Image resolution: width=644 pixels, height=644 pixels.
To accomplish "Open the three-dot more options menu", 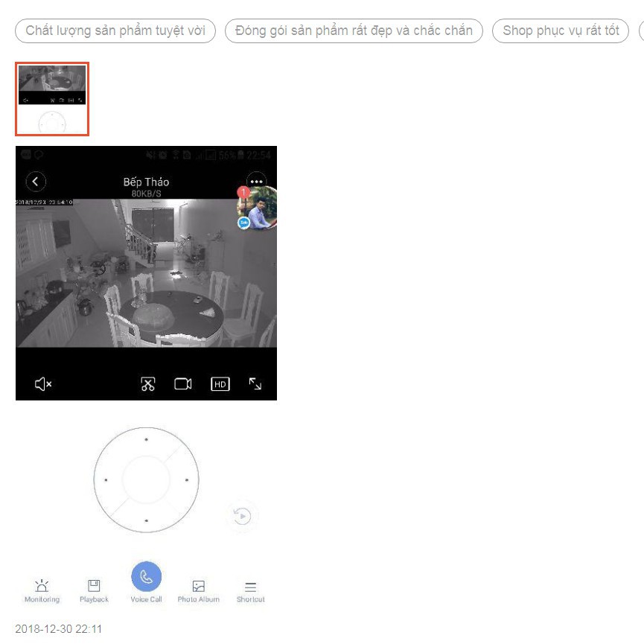I will click(x=256, y=182).
